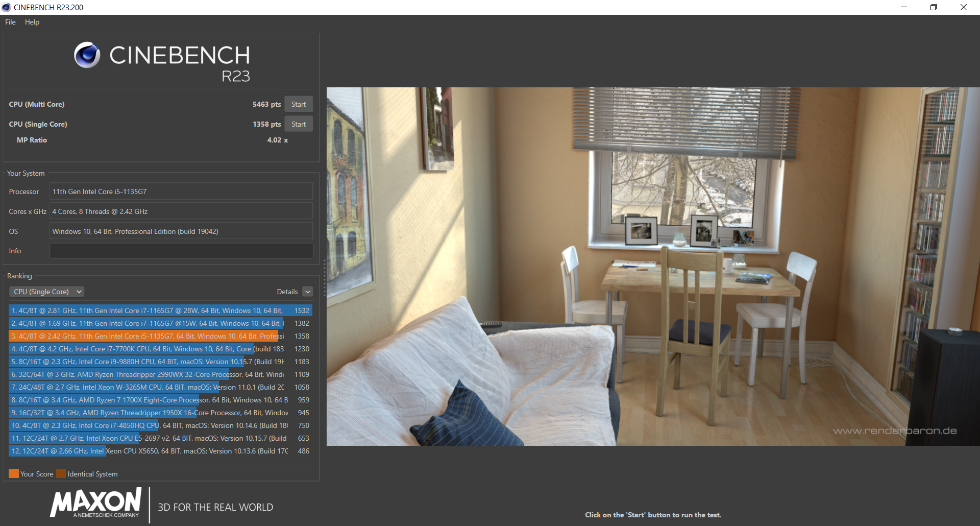Click the 1358 pts single core score
This screenshot has width=980, height=526.
266,124
